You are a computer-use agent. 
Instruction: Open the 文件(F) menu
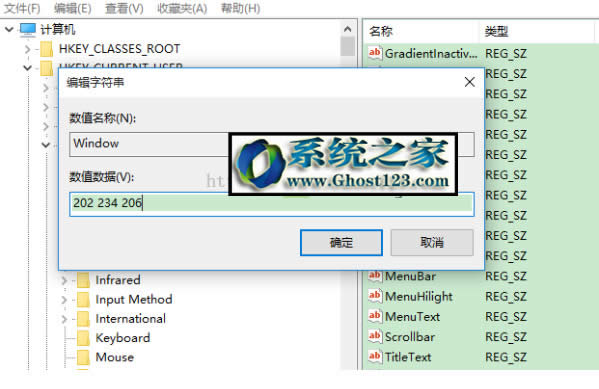[22, 8]
